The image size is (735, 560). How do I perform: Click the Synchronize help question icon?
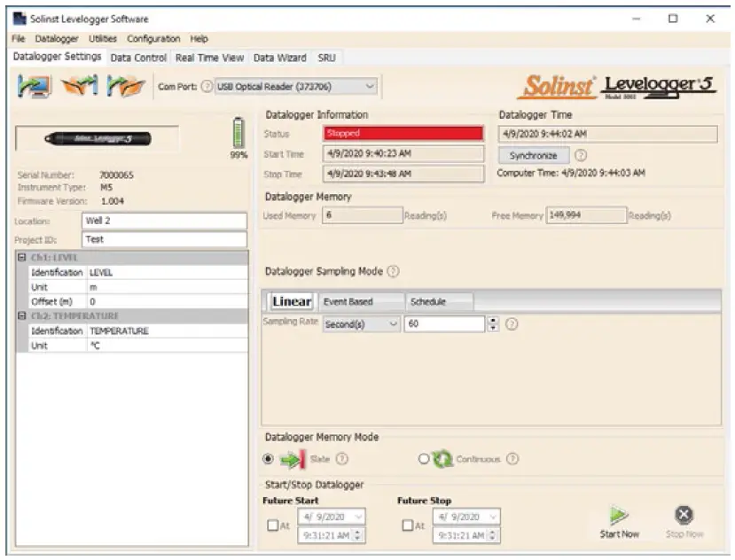click(581, 155)
